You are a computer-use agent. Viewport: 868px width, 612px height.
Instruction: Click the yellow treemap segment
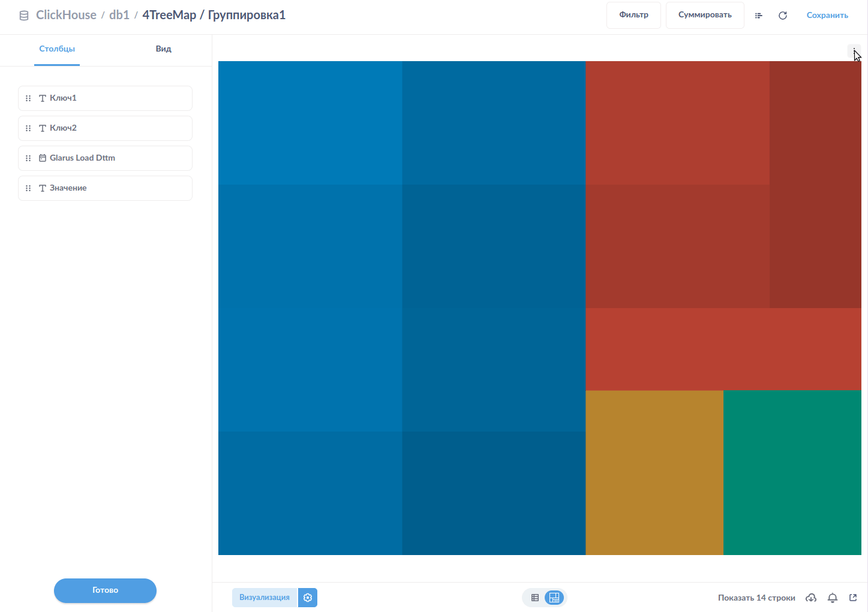pyautogui.click(x=654, y=473)
